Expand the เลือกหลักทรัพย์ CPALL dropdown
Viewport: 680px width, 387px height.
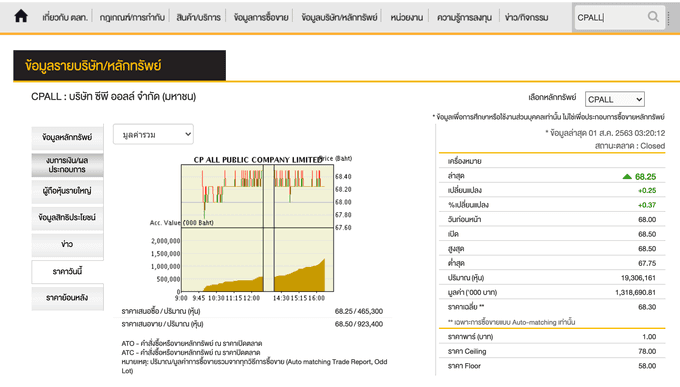click(615, 99)
